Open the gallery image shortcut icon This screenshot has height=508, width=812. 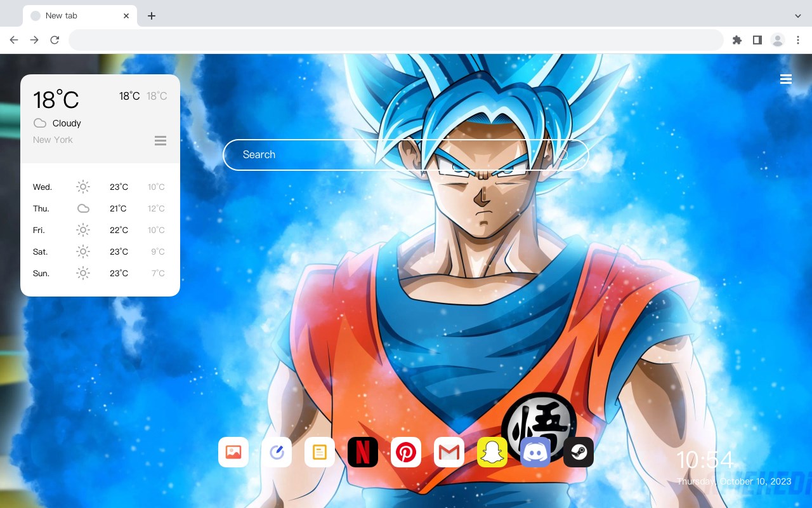[233, 452]
